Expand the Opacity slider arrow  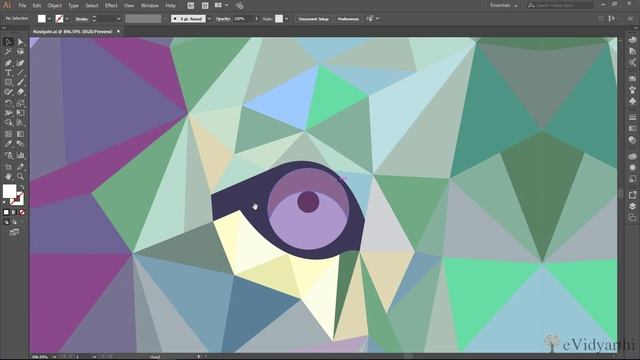pos(256,19)
